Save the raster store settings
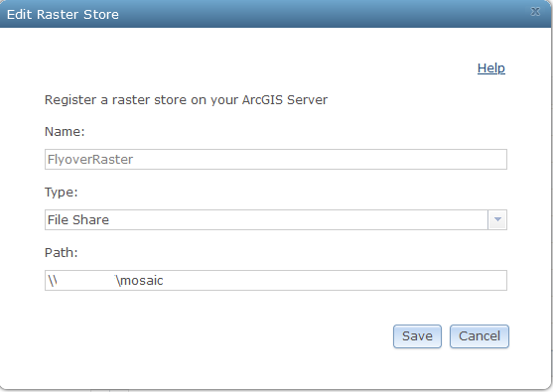 click(417, 336)
